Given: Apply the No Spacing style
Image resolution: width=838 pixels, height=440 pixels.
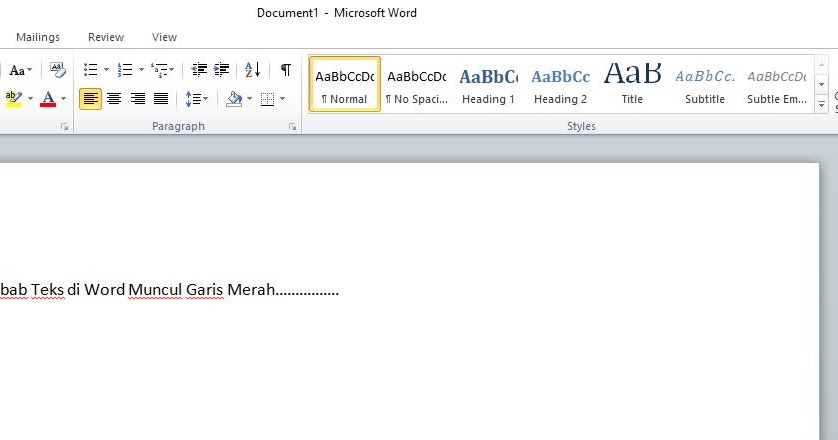Looking at the screenshot, I should [417, 84].
